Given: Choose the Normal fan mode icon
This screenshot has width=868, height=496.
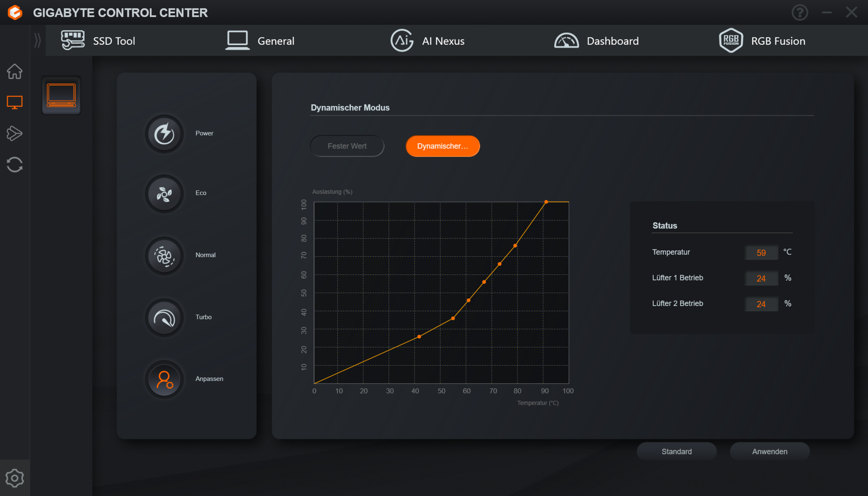Looking at the screenshot, I should (x=164, y=256).
